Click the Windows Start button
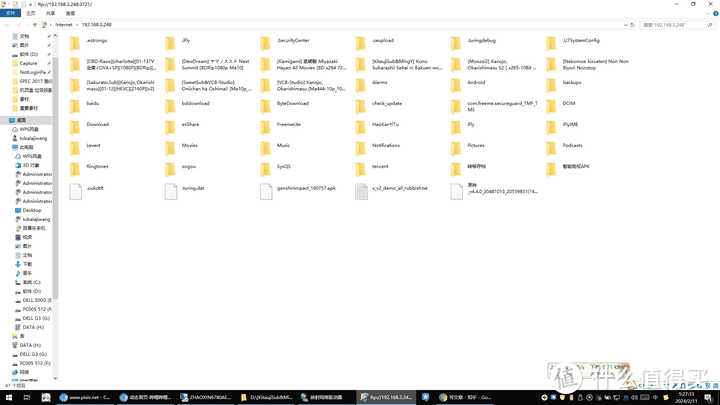This screenshot has height=405, width=720. pyautogui.click(x=7, y=397)
